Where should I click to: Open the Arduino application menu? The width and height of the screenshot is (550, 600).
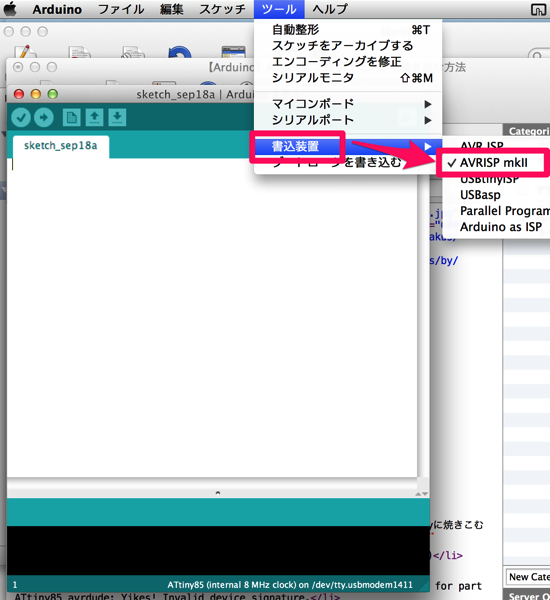(x=57, y=9)
